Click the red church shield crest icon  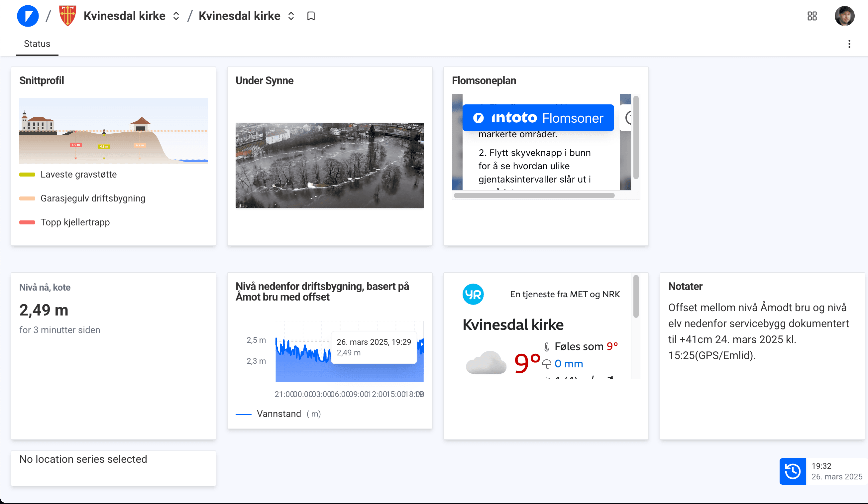tap(67, 16)
